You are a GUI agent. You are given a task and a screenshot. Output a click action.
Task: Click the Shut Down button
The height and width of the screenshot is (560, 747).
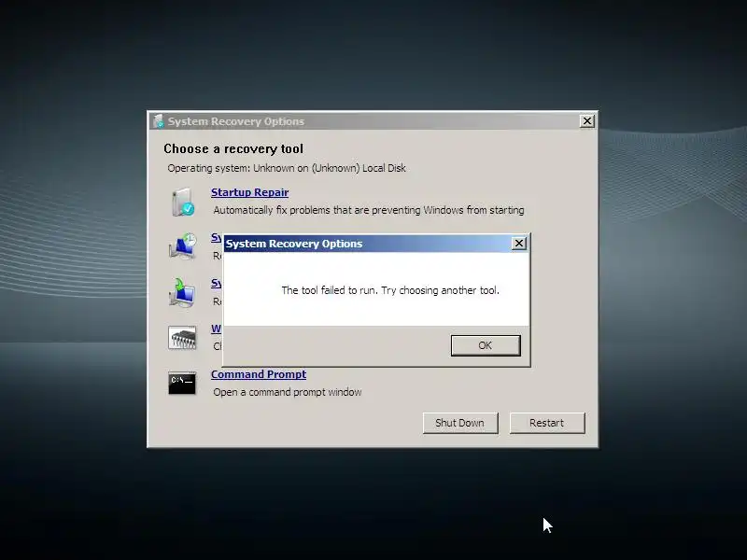(x=460, y=423)
